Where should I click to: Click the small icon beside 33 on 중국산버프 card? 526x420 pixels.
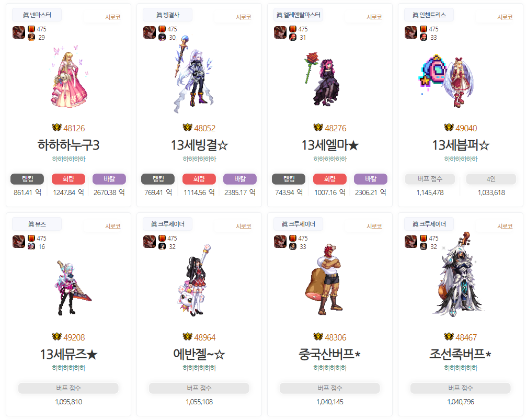coord(292,246)
